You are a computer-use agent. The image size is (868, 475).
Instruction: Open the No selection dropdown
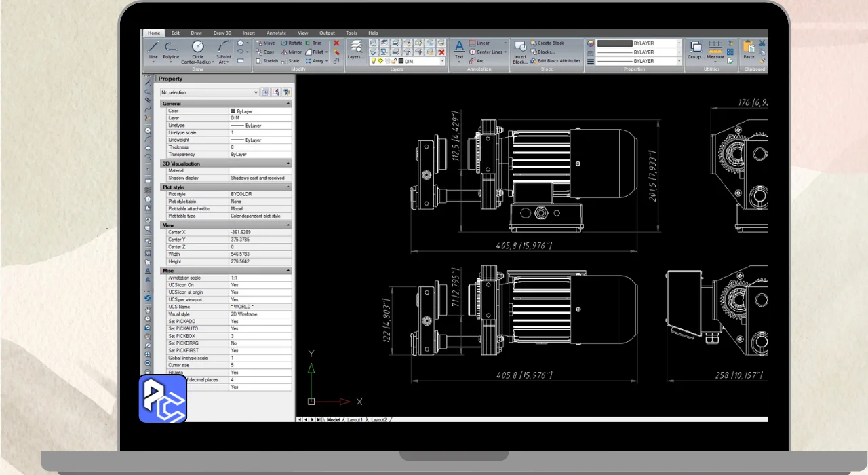coord(255,92)
